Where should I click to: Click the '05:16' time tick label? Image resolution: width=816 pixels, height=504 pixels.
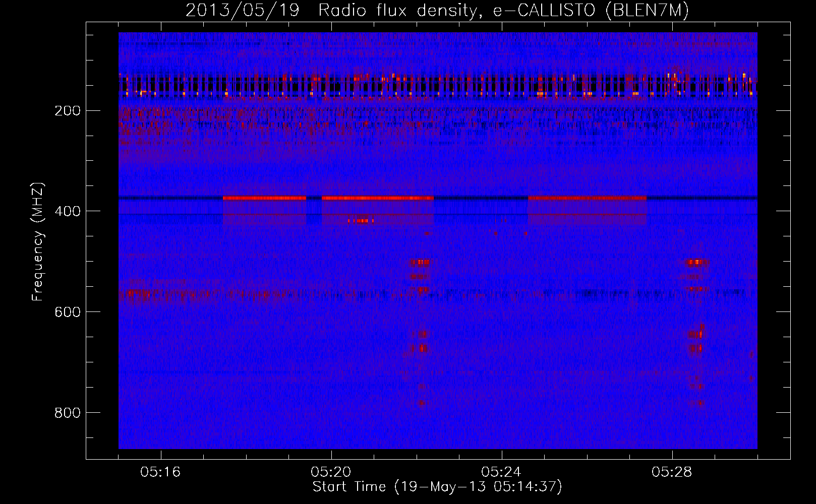(160, 472)
